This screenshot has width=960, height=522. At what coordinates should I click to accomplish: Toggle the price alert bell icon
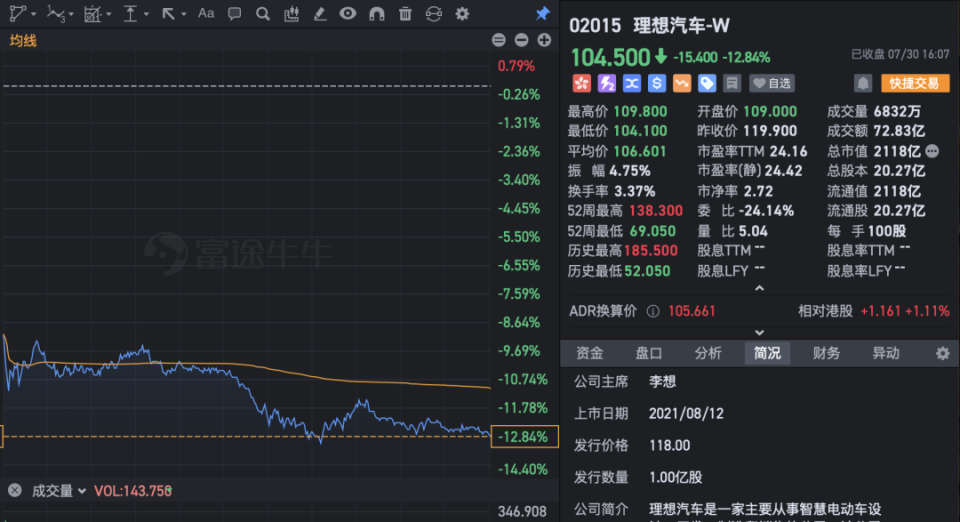[x=863, y=83]
